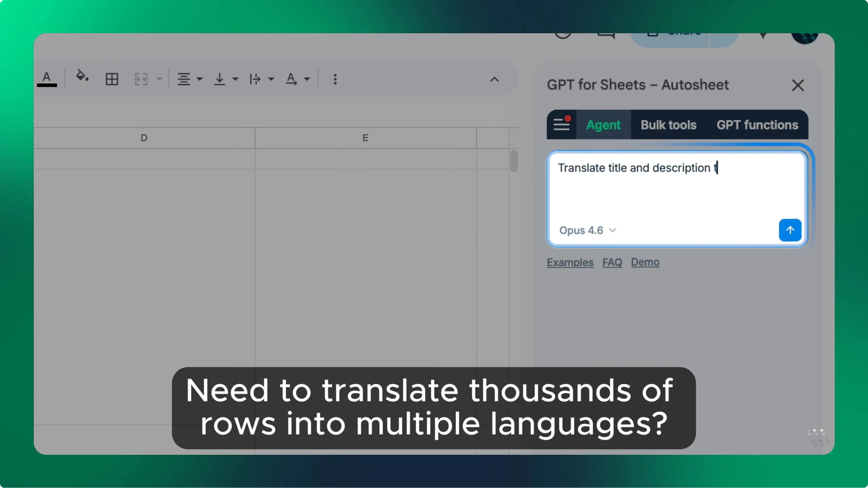Viewport: 868px width, 488px height.
Task: Open the text rotation dropdown arrow
Action: tap(307, 79)
